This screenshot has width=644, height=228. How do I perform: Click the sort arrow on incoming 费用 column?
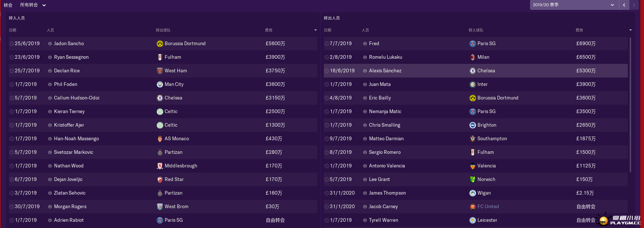click(315, 30)
